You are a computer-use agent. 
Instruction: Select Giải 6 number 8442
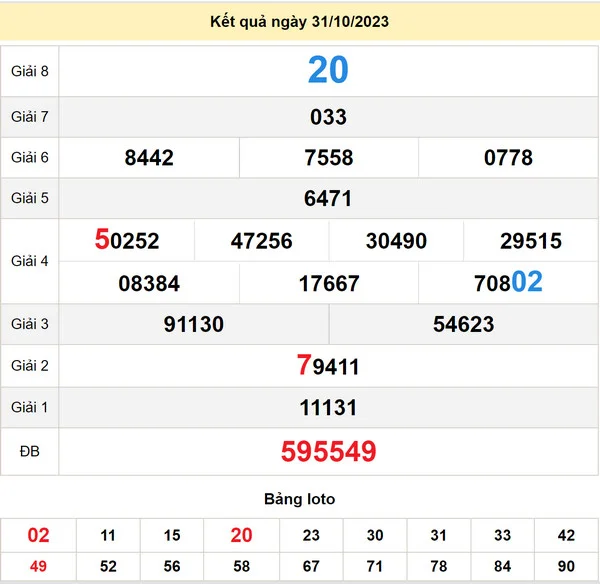point(149,158)
